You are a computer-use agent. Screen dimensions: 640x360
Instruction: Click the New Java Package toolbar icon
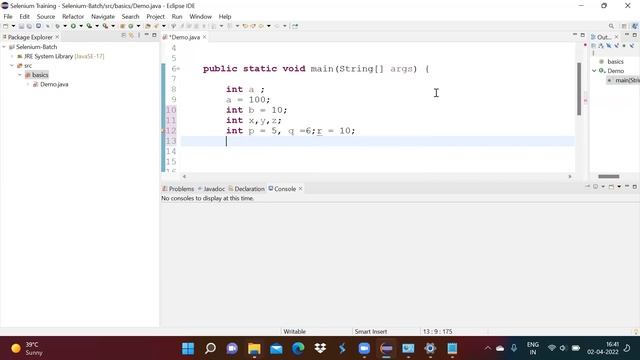pos(122,26)
